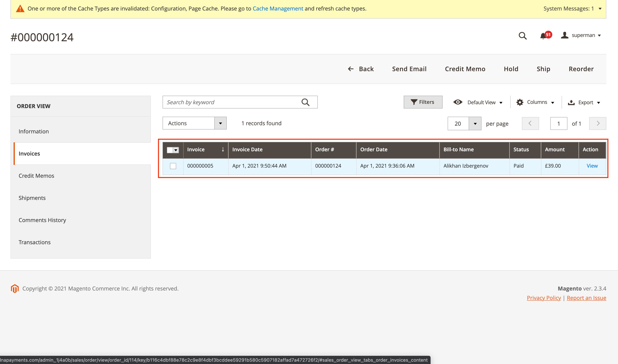The height and width of the screenshot is (364, 618).
Task: Click the Filters funnel icon
Action: click(413, 102)
